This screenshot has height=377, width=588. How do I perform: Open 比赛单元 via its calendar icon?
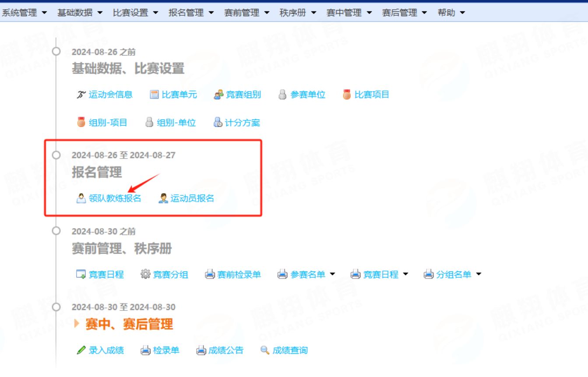154,95
